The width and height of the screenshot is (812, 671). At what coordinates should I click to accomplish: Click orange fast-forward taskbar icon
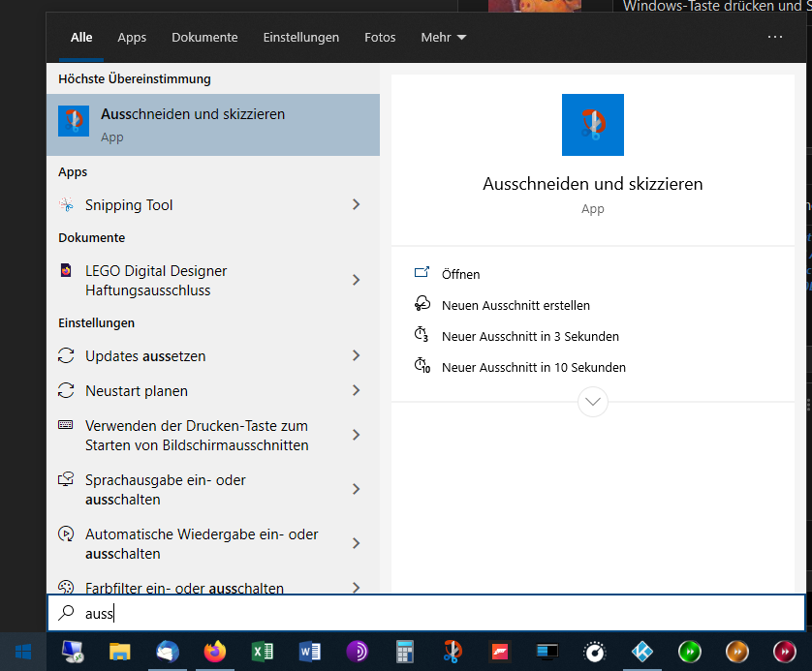coord(737,652)
